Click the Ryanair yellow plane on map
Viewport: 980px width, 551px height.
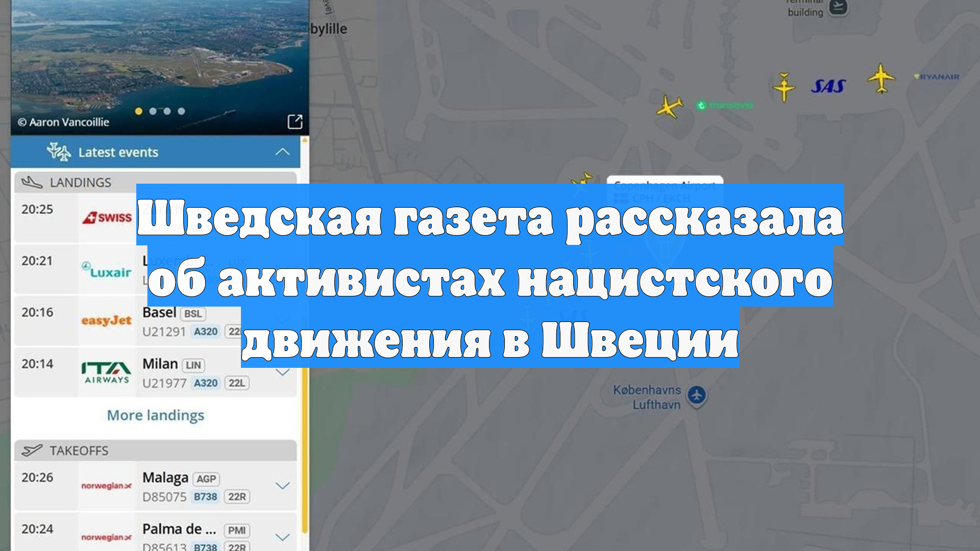881,79
